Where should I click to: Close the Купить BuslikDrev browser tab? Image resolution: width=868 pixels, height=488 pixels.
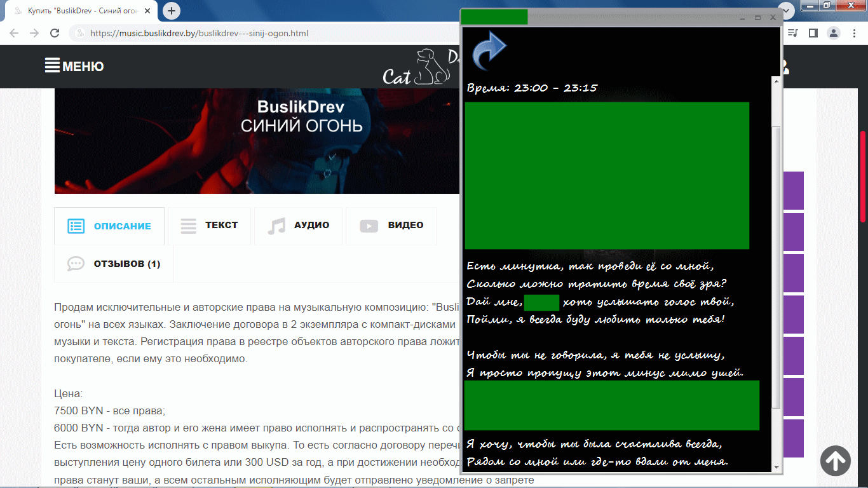click(148, 11)
